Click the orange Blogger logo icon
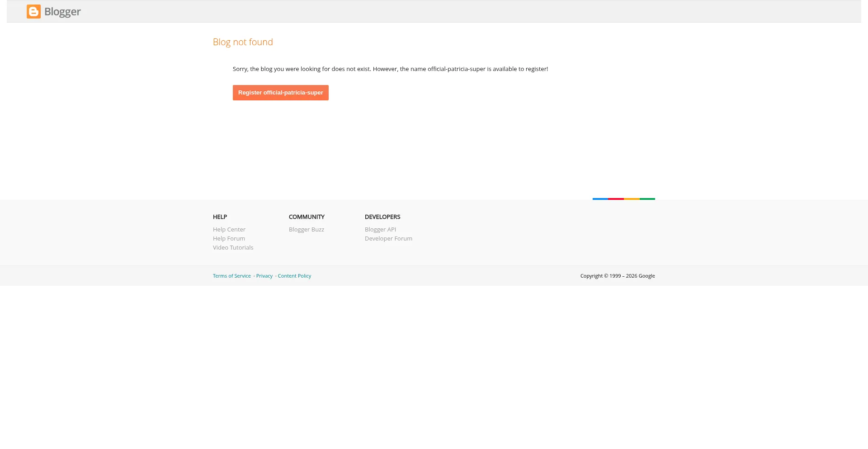Viewport: 868px width, 449px height. click(33, 12)
